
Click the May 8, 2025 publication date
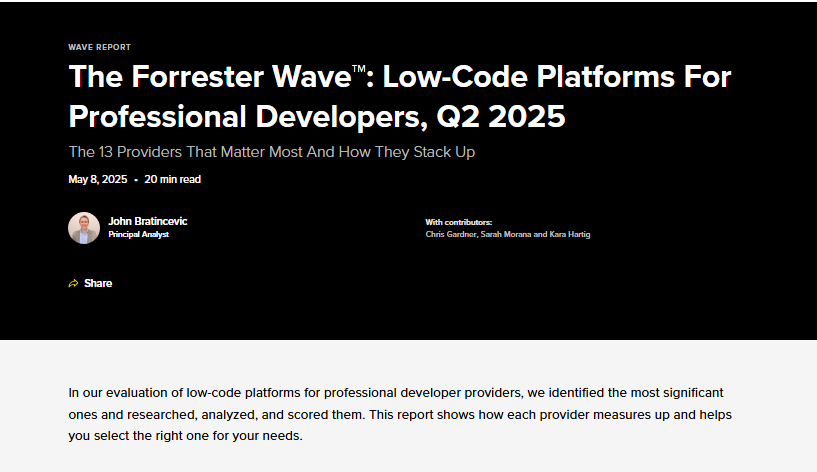point(97,180)
